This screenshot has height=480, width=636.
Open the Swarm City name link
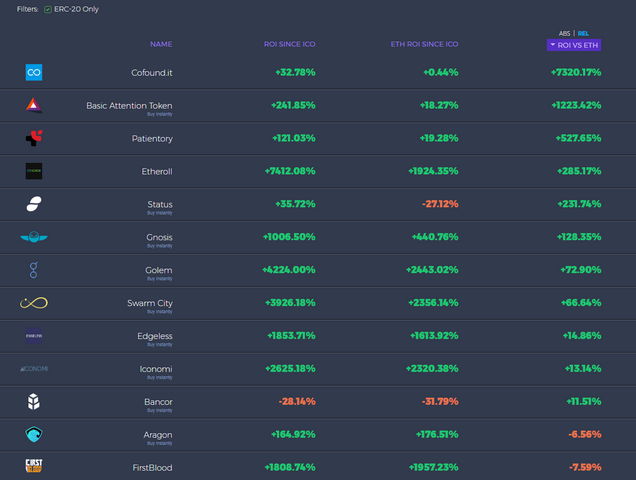150,303
